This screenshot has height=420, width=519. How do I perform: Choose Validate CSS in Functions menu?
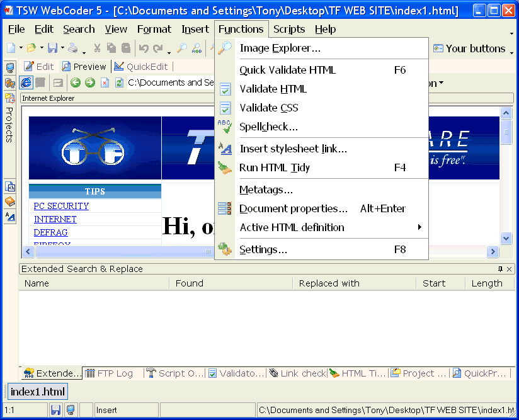[x=322, y=108]
